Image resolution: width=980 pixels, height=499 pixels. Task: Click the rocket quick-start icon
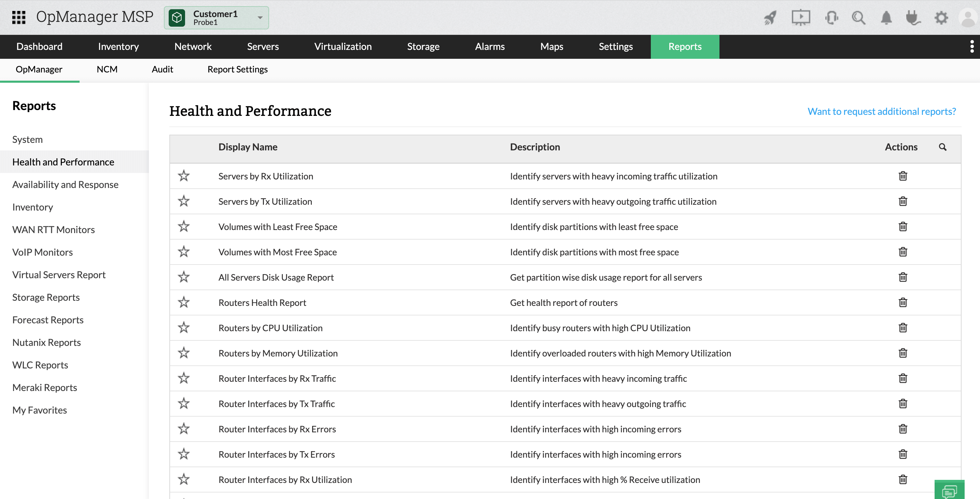pyautogui.click(x=770, y=17)
